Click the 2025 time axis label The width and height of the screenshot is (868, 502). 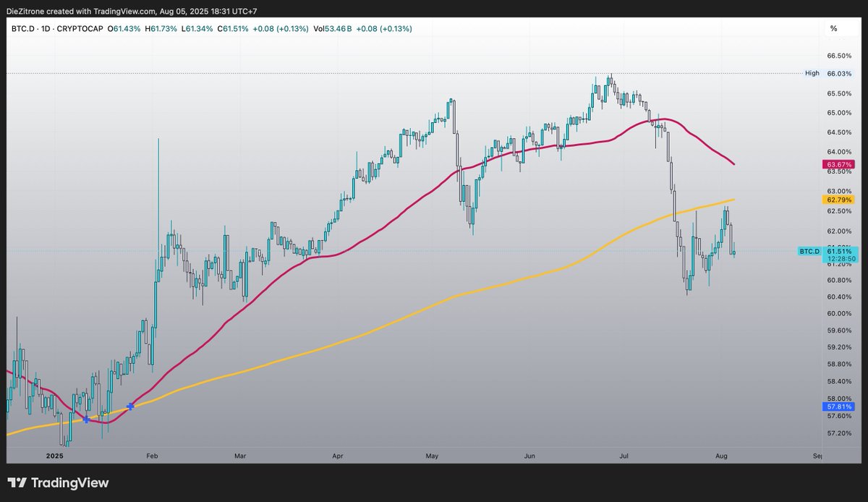[x=54, y=456]
